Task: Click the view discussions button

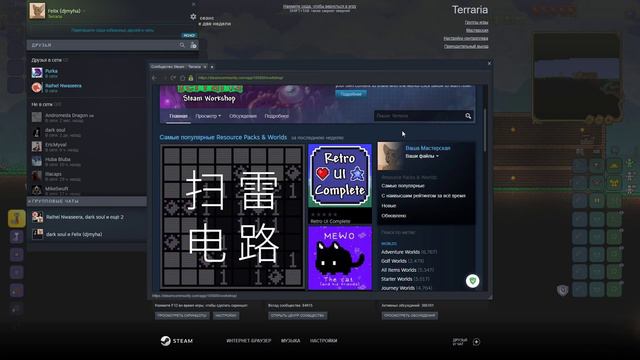Action: point(409,316)
